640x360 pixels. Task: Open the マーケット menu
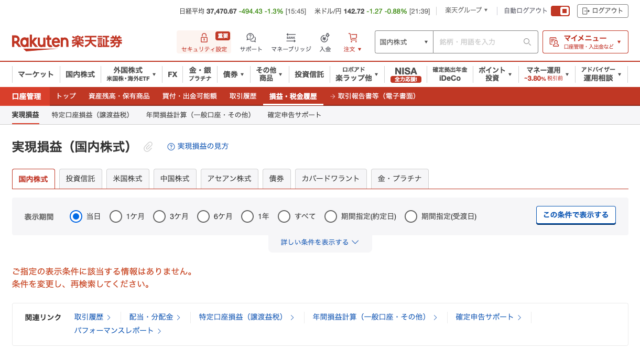click(x=36, y=74)
